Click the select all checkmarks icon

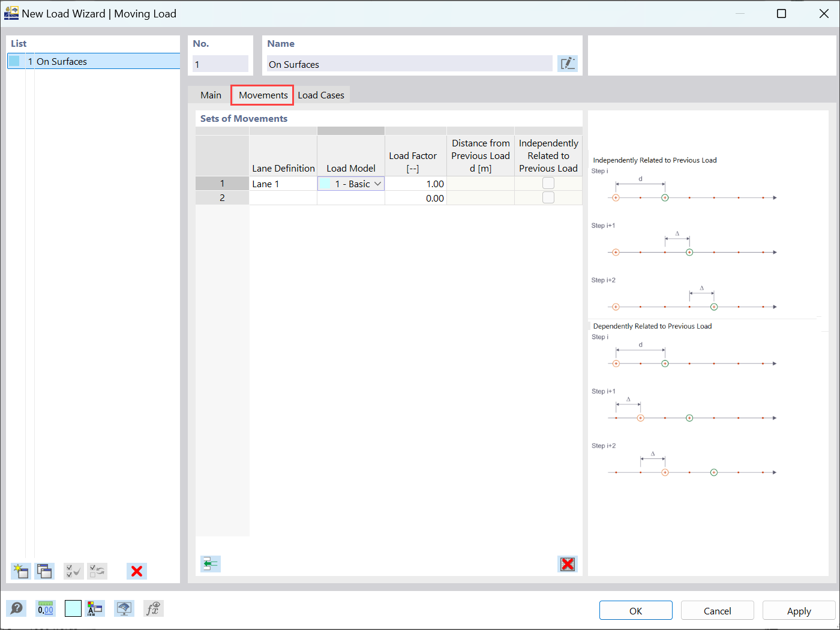[x=74, y=571]
